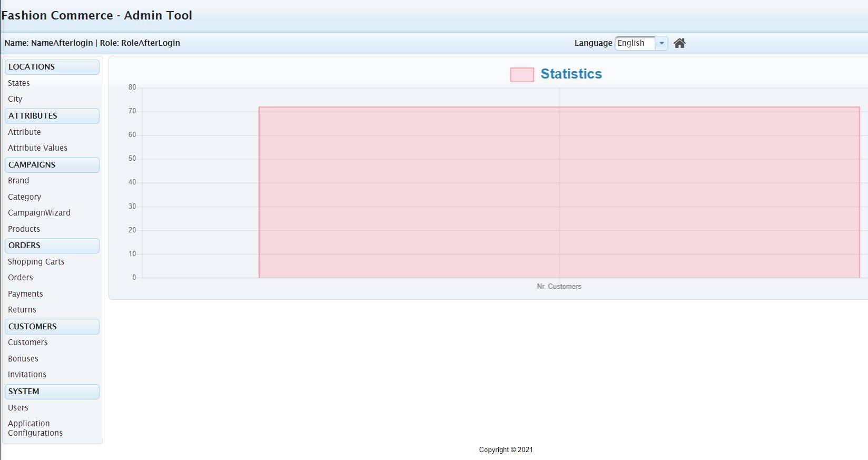
Task: Open the States page
Action: (x=19, y=83)
